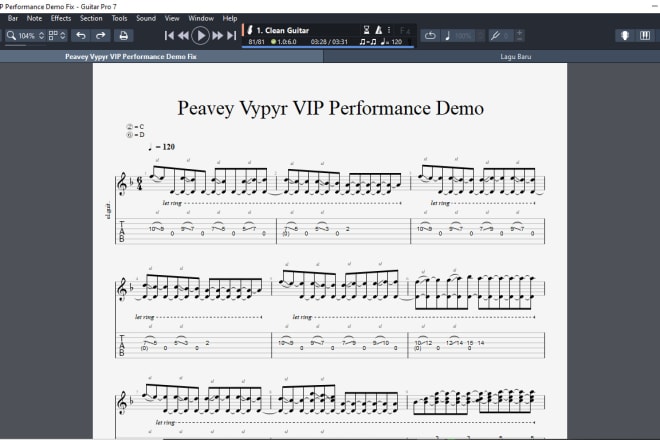Open the Sound menu
This screenshot has height=440, width=660.
tap(146, 18)
